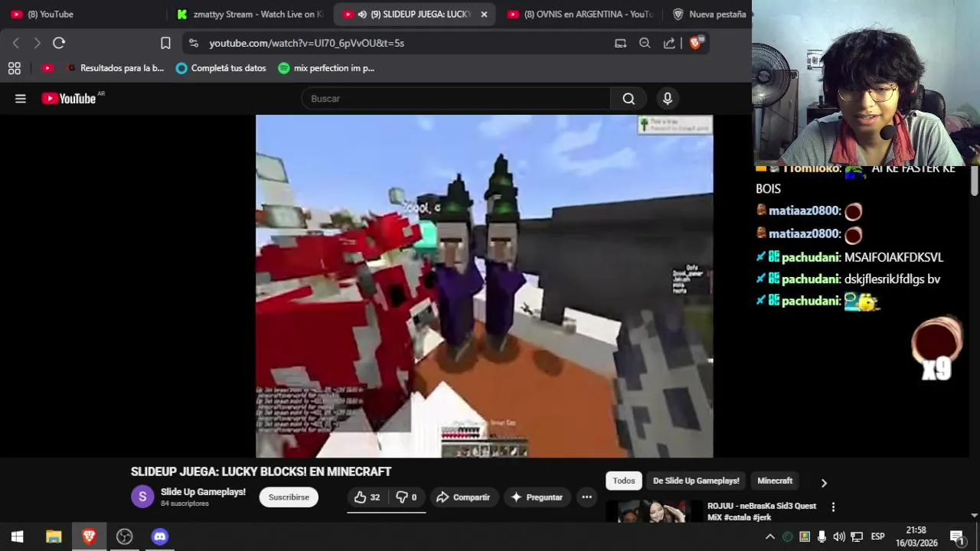
Task: Like the video with thumbs up
Action: (x=367, y=497)
